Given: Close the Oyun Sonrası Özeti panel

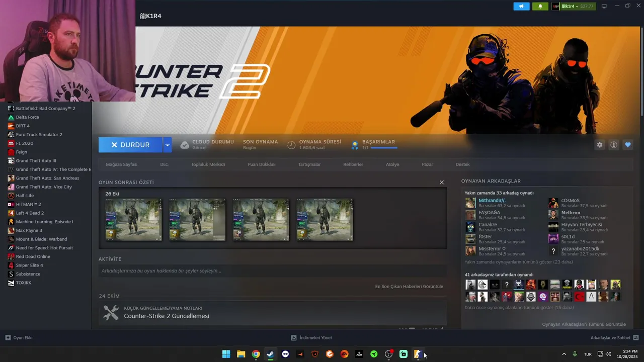Looking at the screenshot, I should click(442, 183).
